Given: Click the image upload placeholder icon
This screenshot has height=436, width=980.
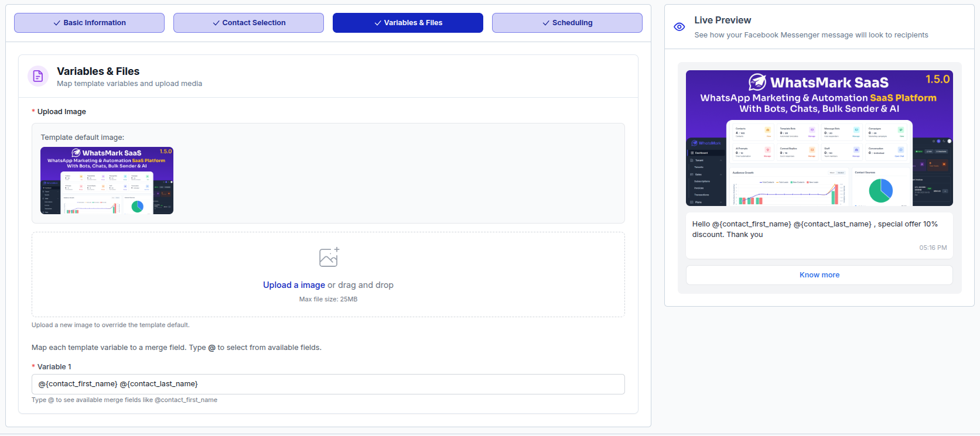Looking at the screenshot, I should (x=329, y=257).
